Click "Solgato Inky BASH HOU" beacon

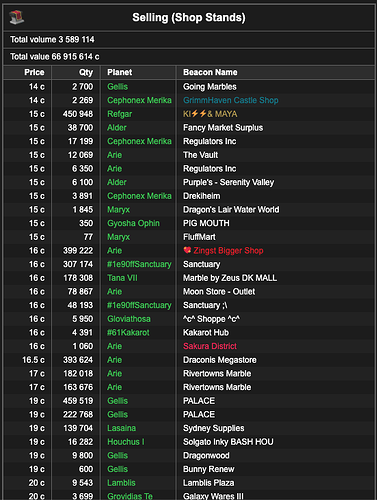tap(228, 442)
